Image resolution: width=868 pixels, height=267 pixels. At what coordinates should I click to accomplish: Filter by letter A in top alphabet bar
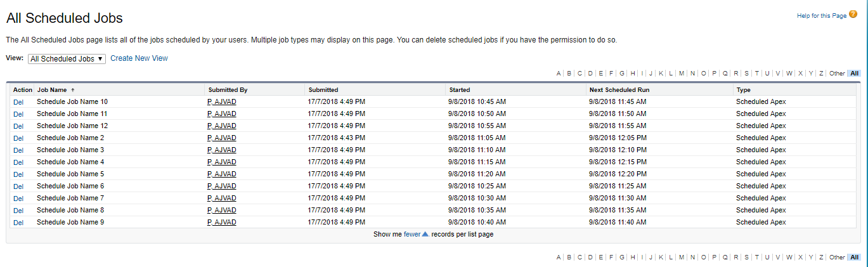[x=559, y=74]
